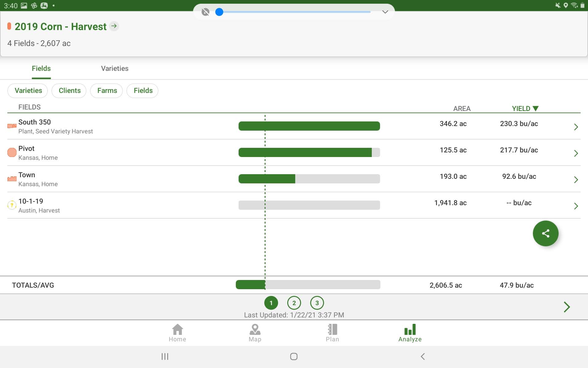588x368 pixels.
Task: Expand the Town row chevron
Action: point(576,180)
